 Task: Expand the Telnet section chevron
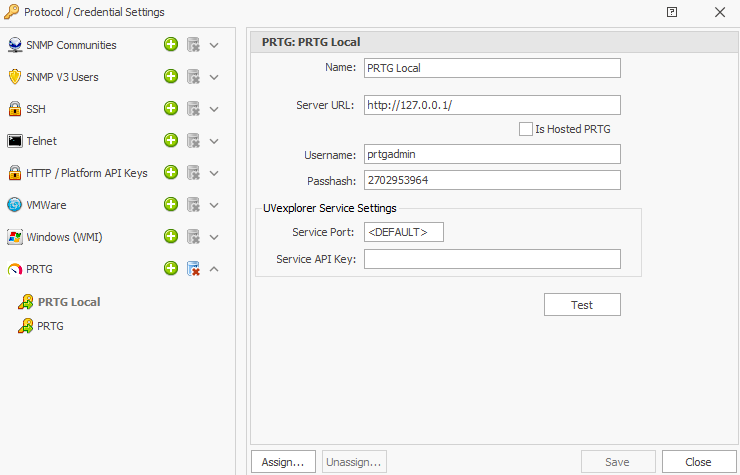214,141
